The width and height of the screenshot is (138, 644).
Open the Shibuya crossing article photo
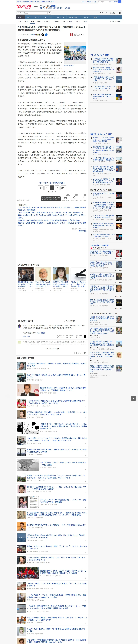[x=75, y=53]
